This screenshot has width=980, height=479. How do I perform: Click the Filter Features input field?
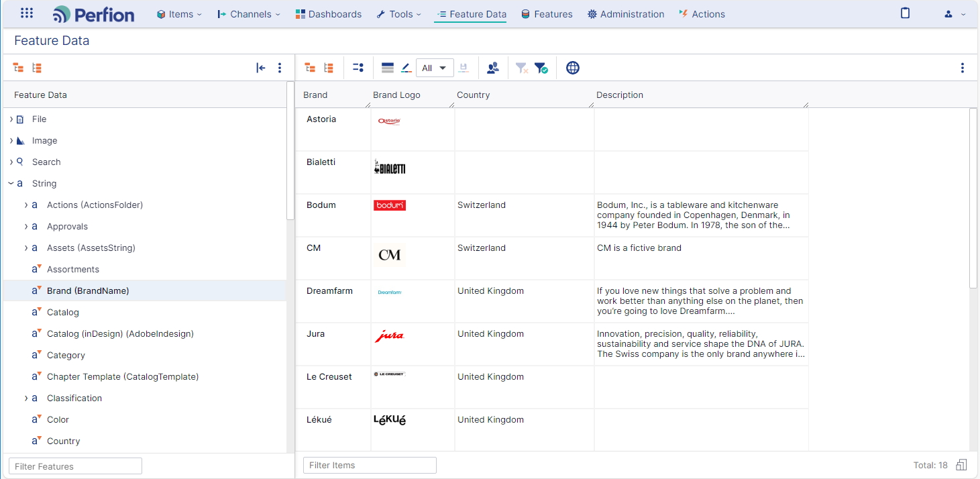click(75, 466)
